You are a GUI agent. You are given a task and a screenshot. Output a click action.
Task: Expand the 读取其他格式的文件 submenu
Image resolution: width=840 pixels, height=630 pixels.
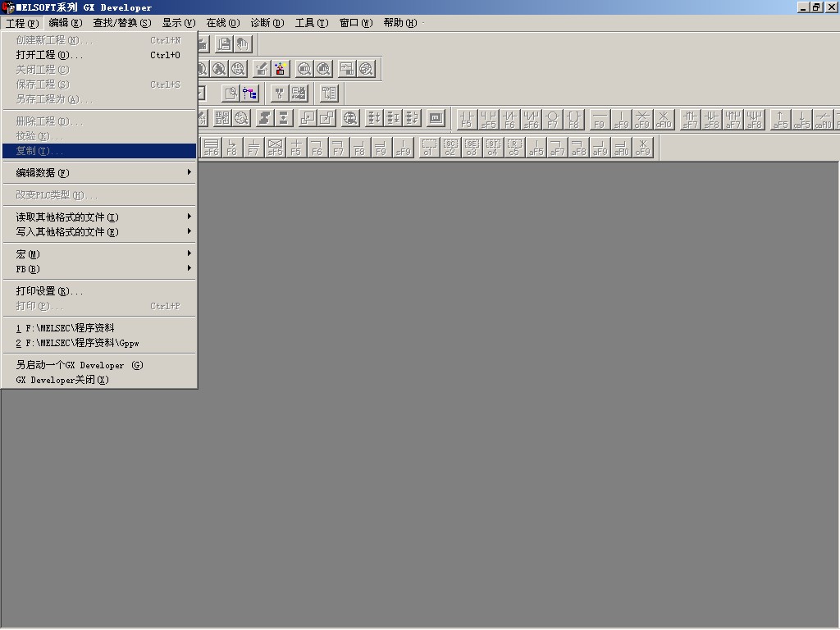point(98,217)
